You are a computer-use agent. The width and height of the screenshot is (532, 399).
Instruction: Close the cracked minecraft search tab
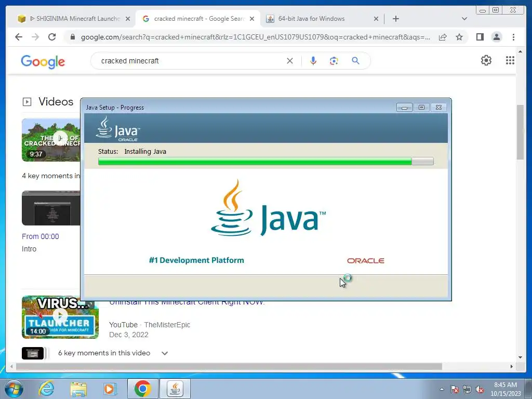point(252,19)
